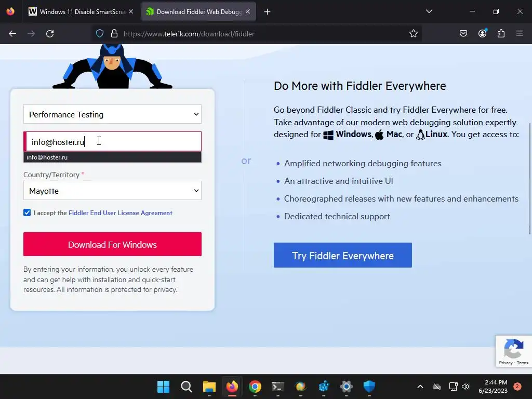Switch to Firefox in the taskbar

pyautogui.click(x=232, y=387)
